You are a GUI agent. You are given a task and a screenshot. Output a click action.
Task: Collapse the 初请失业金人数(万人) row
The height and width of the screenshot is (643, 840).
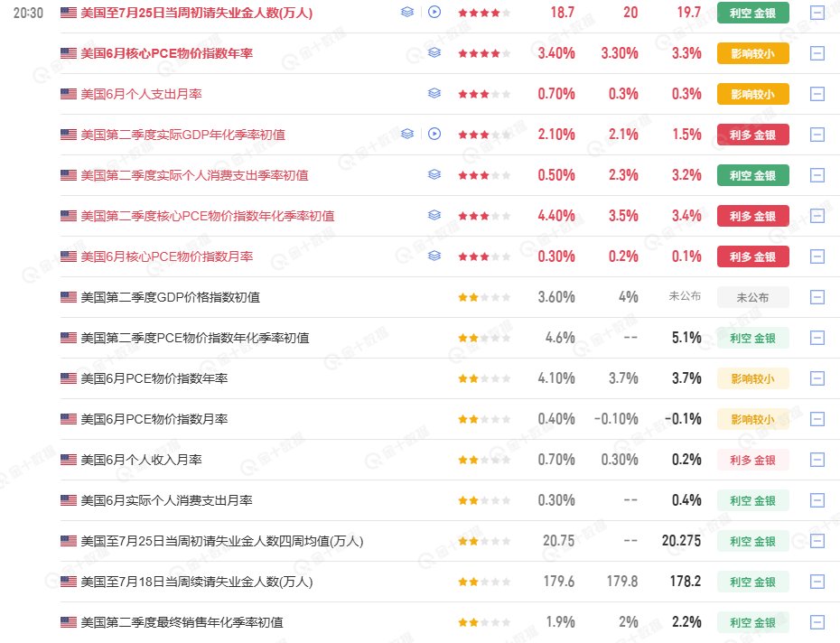click(817, 13)
